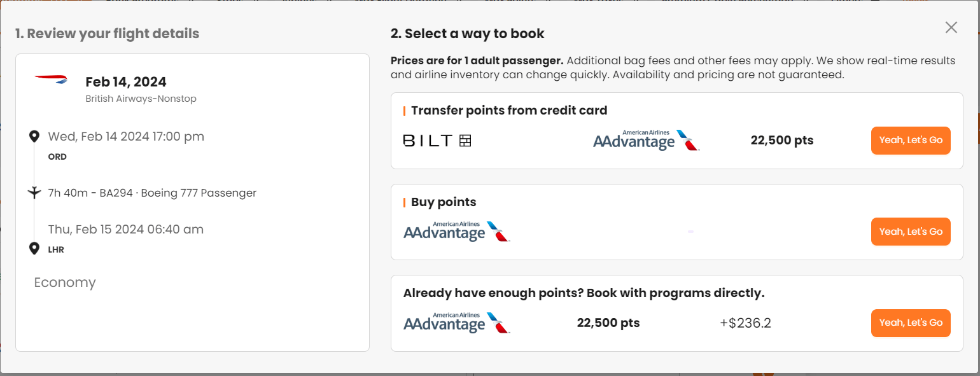980x376 pixels.
Task: Select the departure time Wed, Feb 14 text
Action: pyautogui.click(x=126, y=136)
